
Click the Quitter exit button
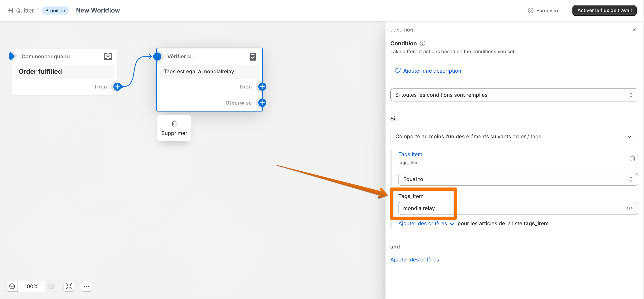[x=21, y=11]
